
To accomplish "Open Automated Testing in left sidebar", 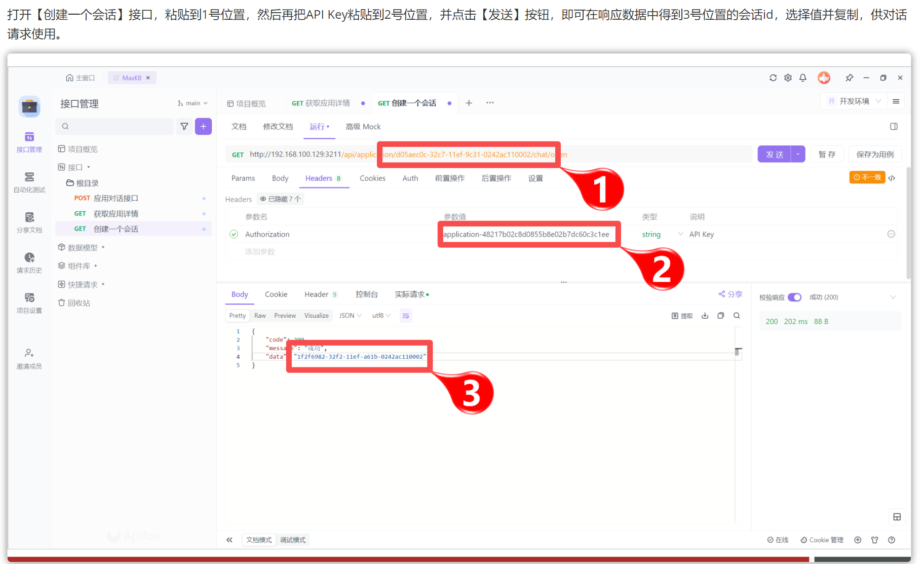I will pyautogui.click(x=29, y=182).
